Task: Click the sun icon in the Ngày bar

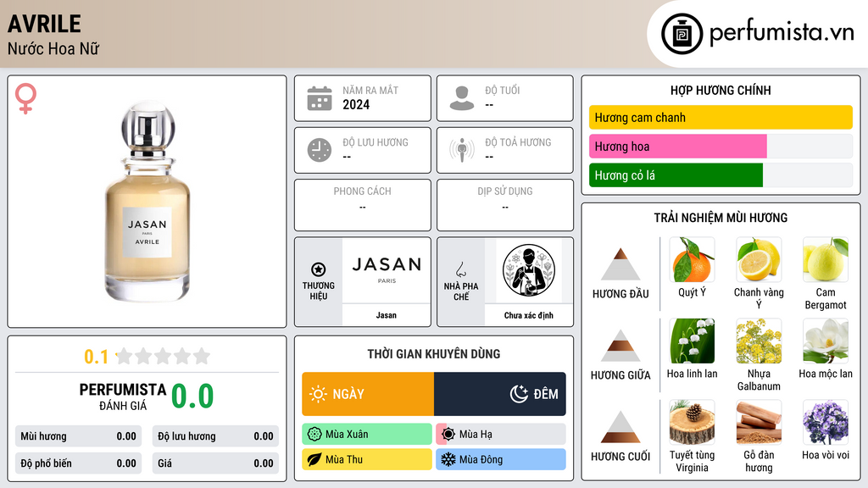Action: click(x=318, y=394)
